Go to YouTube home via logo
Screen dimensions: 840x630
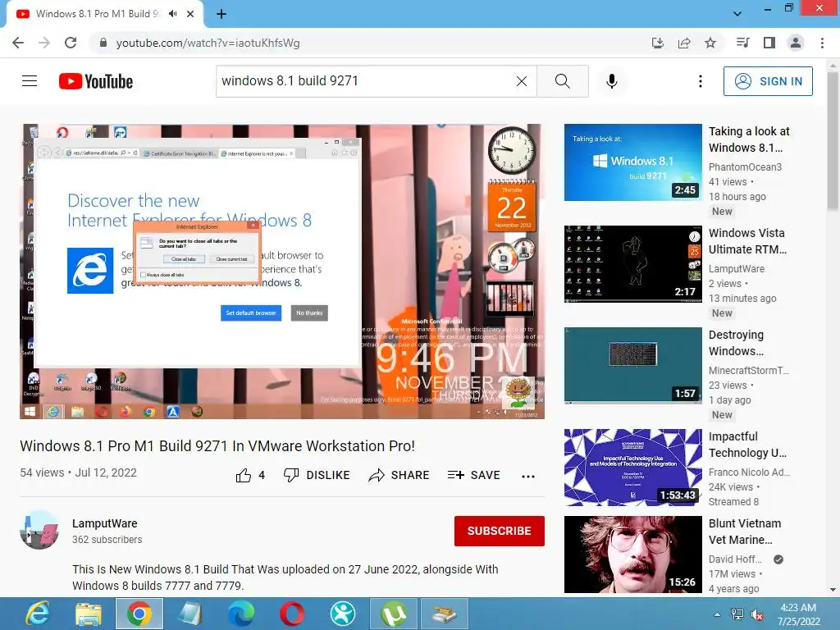pos(96,81)
